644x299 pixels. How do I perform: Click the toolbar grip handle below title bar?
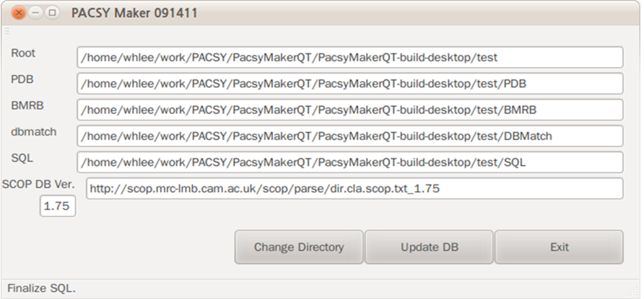pos(7,31)
